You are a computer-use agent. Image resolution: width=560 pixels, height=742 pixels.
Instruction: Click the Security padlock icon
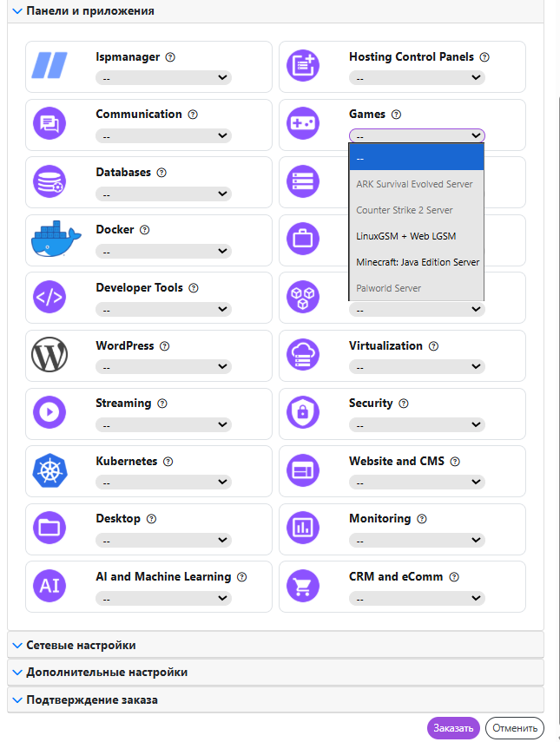pyautogui.click(x=303, y=413)
